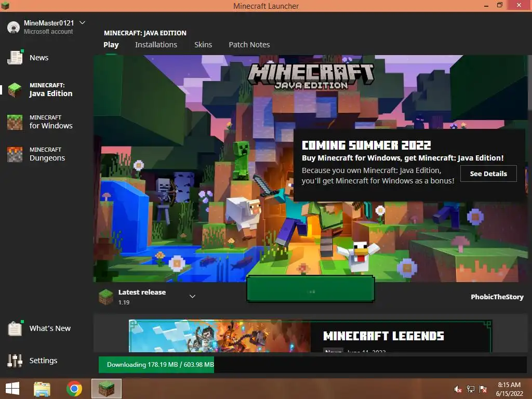The height and width of the screenshot is (399, 532).
Task: Select the Minecraft Dungeons lava block icon
Action: coord(15,154)
